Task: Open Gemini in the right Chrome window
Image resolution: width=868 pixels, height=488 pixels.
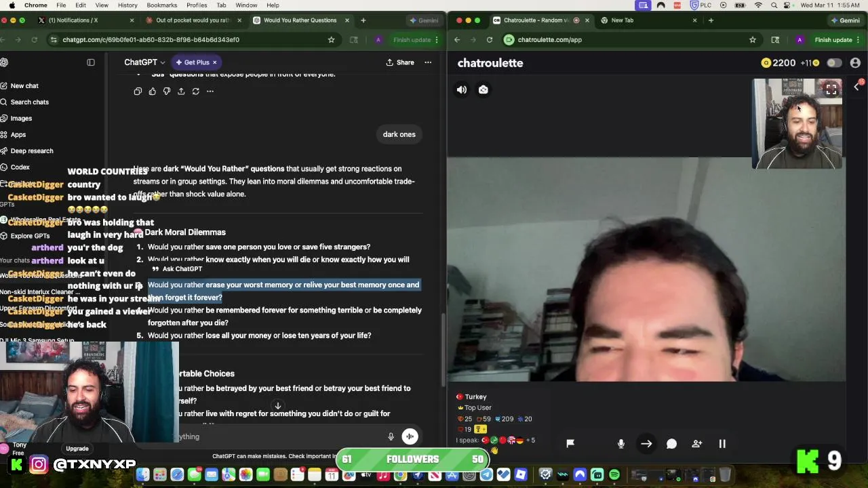Action: [845, 20]
